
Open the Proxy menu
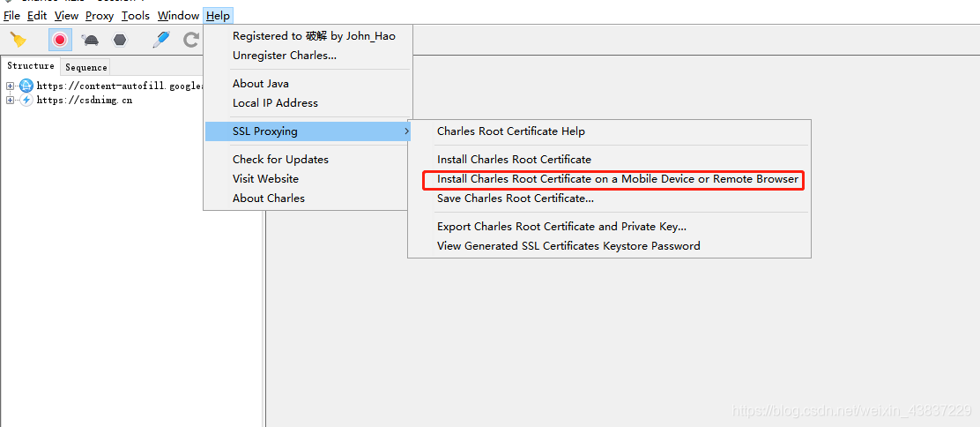click(x=100, y=16)
